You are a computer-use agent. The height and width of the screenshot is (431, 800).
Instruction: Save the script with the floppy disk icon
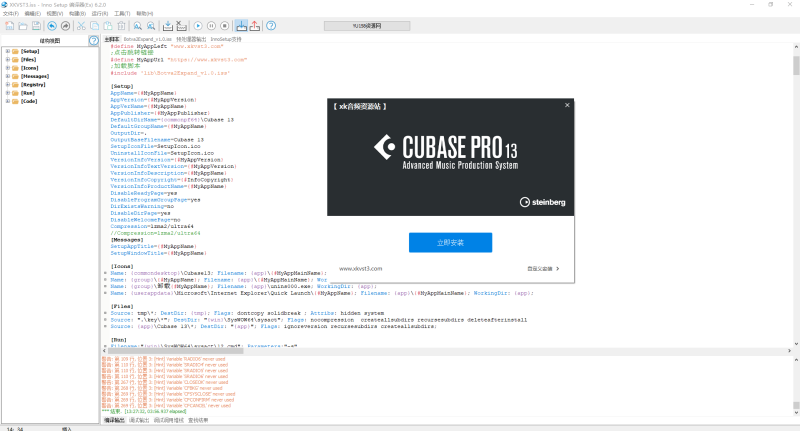36,26
